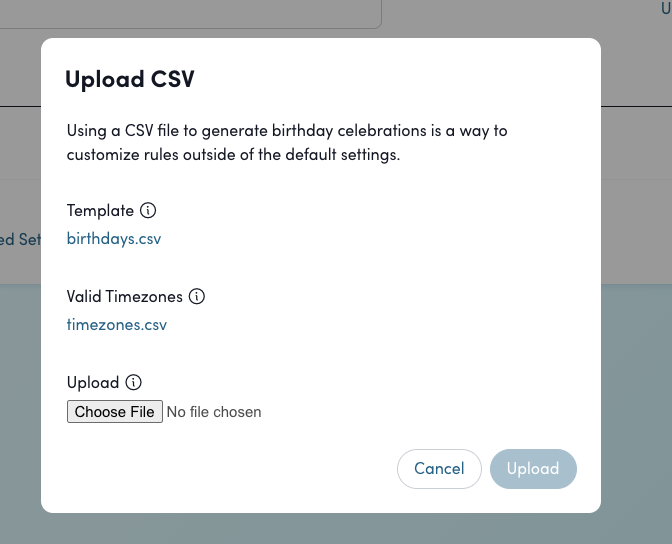The image size is (672, 544).
Task: Click the info icon beside Template
Action: click(x=148, y=211)
